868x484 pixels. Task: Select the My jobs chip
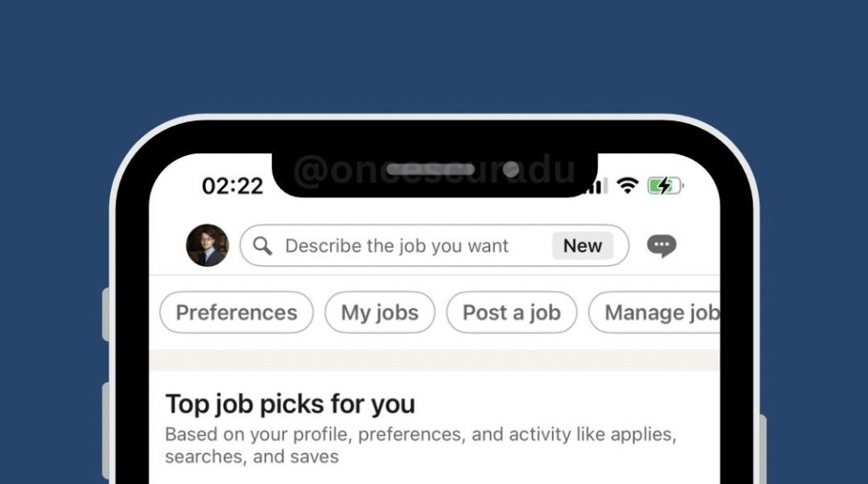point(380,312)
